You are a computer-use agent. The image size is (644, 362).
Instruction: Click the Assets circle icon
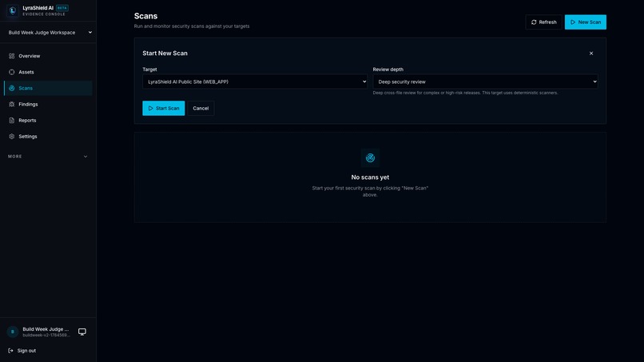tap(11, 72)
